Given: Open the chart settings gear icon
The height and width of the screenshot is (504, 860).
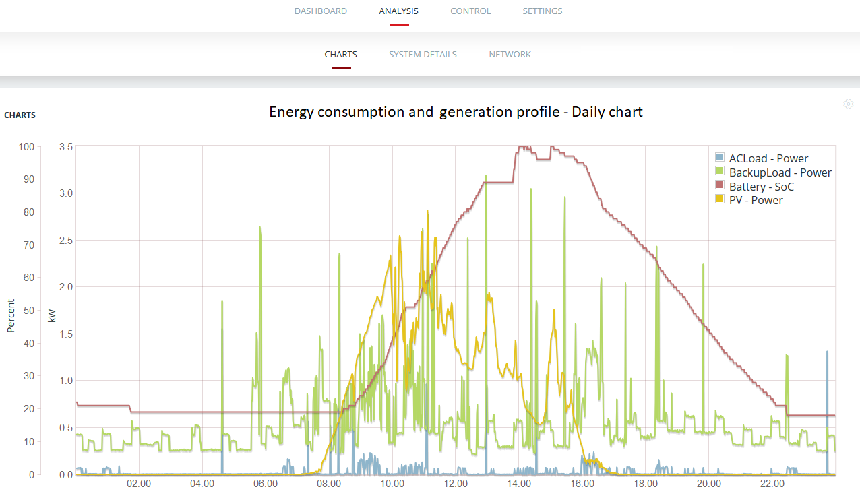Looking at the screenshot, I should click(x=848, y=104).
